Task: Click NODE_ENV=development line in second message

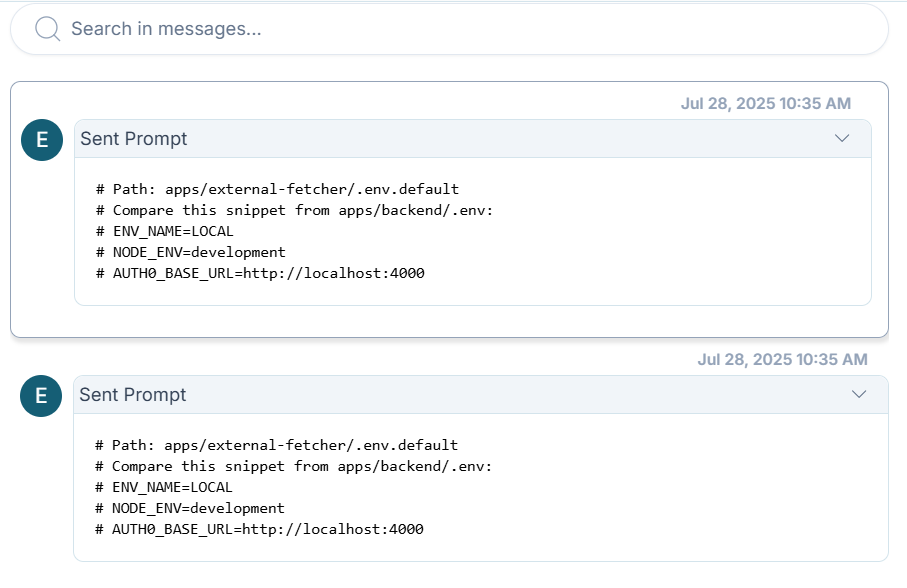Action: coord(190,508)
